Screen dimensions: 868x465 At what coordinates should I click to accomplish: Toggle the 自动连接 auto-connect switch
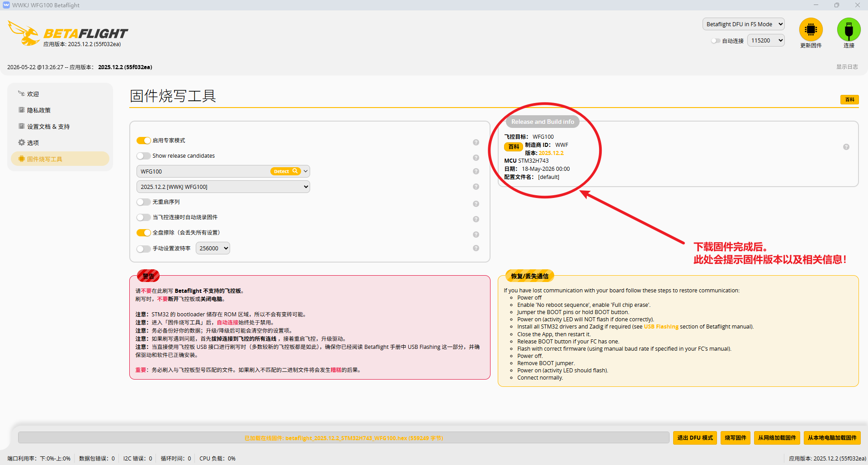(716, 41)
